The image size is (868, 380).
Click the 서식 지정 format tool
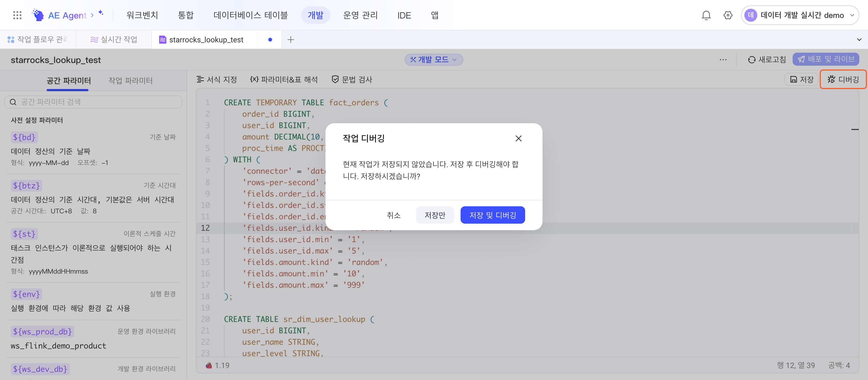coord(217,80)
